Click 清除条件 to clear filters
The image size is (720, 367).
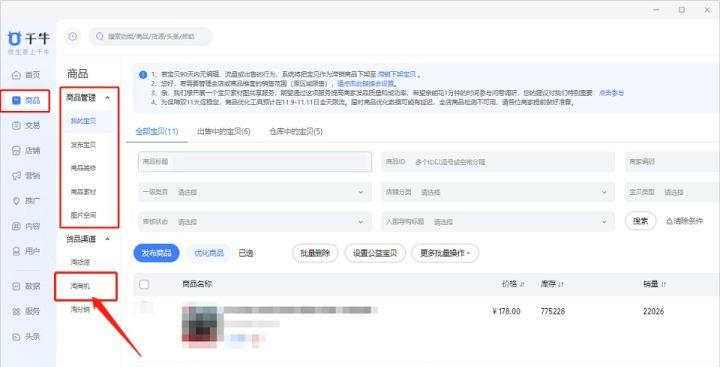(x=684, y=221)
